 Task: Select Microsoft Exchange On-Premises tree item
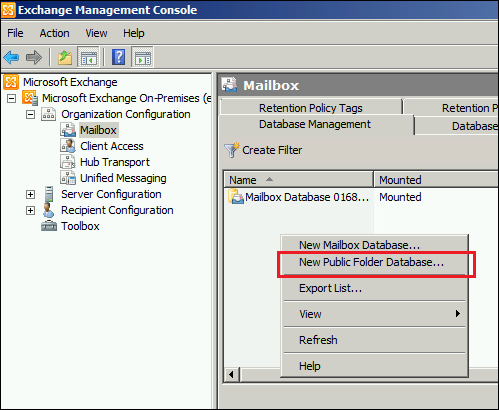(126, 98)
